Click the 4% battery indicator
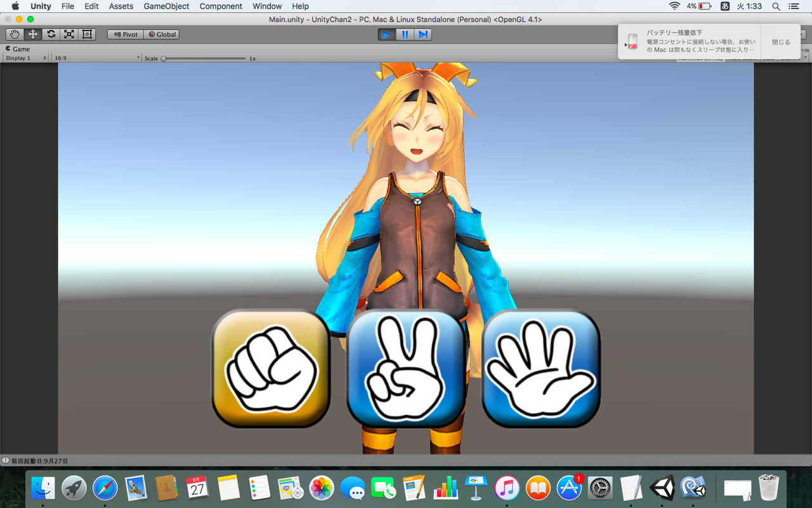The image size is (812, 508). [698, 6]
